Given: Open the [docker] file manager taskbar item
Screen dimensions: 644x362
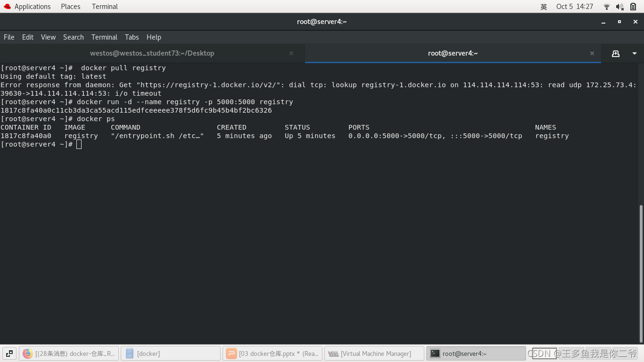Looking at the screenshot, I should pyautogui.click(x=171, y=354).
